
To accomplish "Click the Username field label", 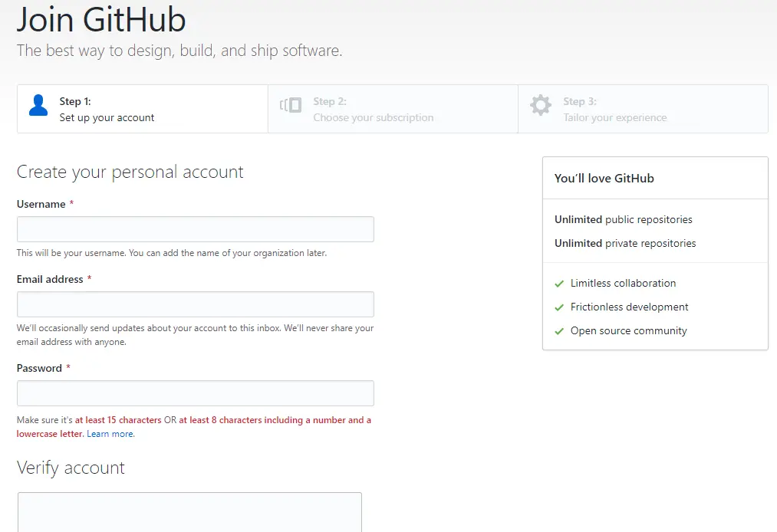I will click(x=41, y=204).
